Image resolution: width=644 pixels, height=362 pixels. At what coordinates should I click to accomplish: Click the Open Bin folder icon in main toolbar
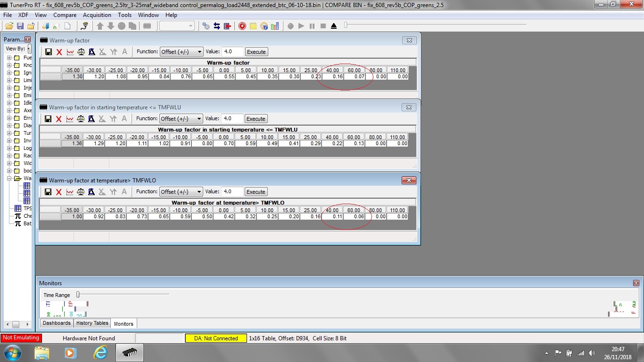(9, 26)
